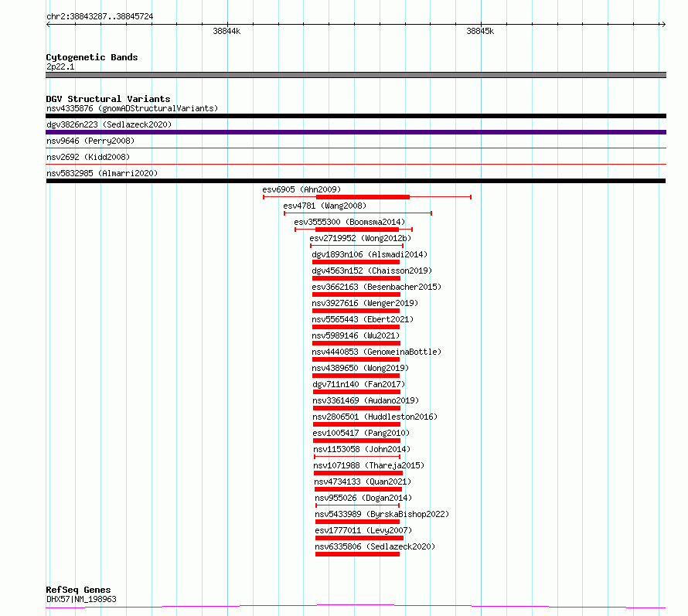Open variant dgv1893n106 (Alsmadi2014)

(370, 254)
